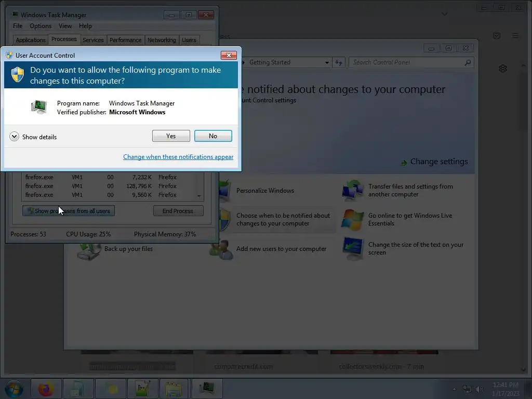Click the Transfer files computers icon
Screen dimensions: 532x399
pyautogui.click(x=353, y=190)
